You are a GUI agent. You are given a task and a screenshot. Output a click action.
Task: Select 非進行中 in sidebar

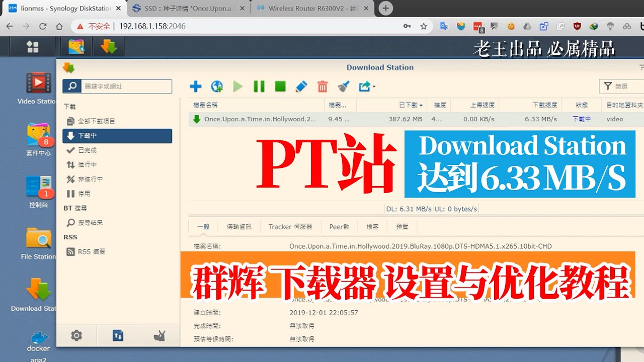pos(117,179)
